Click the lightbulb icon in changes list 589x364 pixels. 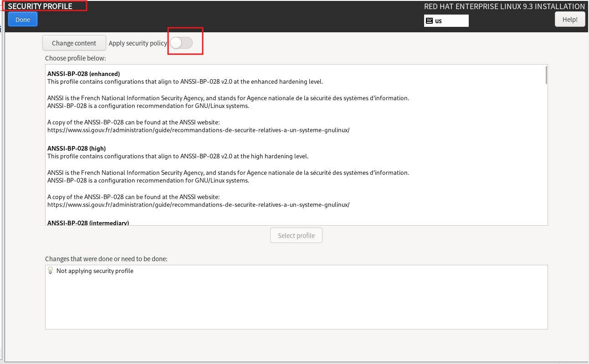50,271
